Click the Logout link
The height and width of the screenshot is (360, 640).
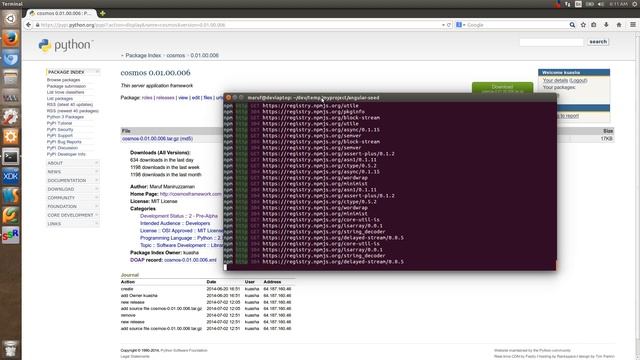(578, 80)
